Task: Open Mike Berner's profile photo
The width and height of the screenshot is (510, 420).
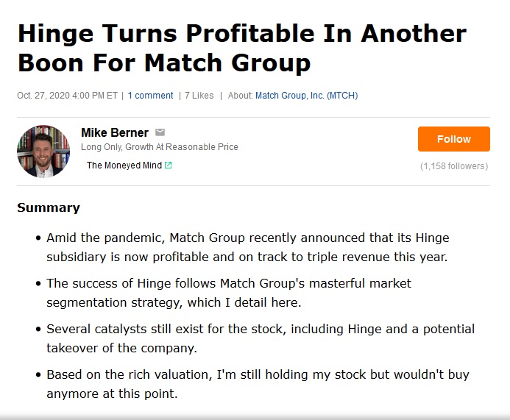Action: (43, 152)
